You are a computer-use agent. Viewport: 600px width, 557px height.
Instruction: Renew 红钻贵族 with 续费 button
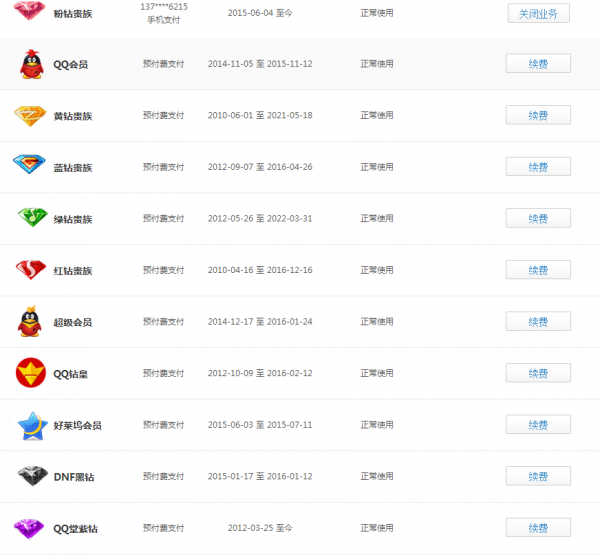538,270
